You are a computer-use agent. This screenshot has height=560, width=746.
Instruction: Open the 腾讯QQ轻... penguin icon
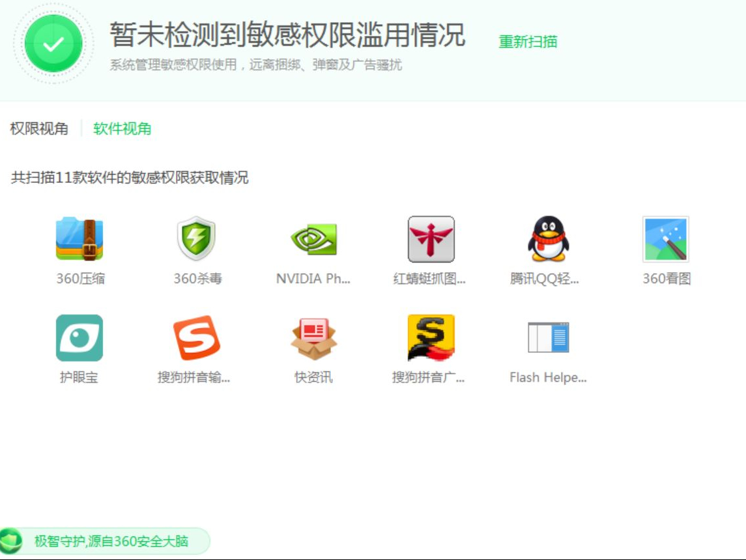[x=549, y=238]
